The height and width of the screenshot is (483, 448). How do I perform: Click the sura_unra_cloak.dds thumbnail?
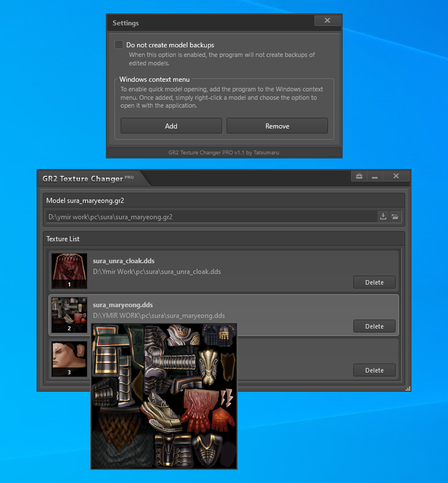pos(69,270)
